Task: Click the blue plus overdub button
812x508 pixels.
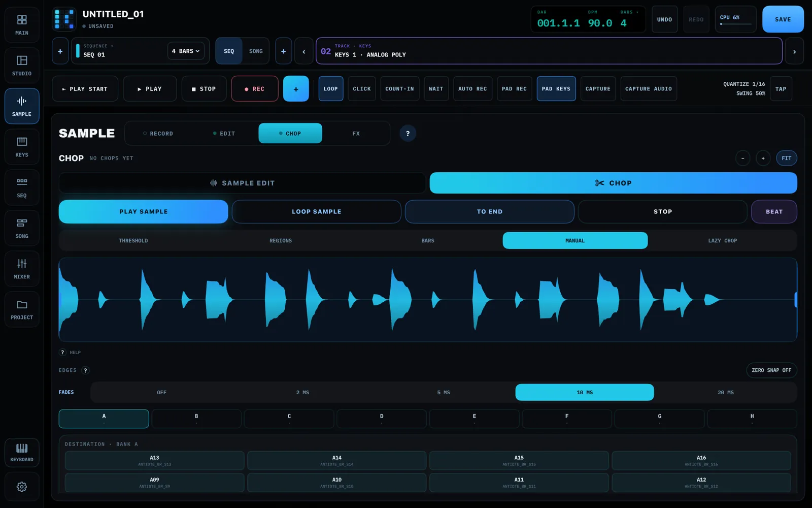Action: [296, 89]
